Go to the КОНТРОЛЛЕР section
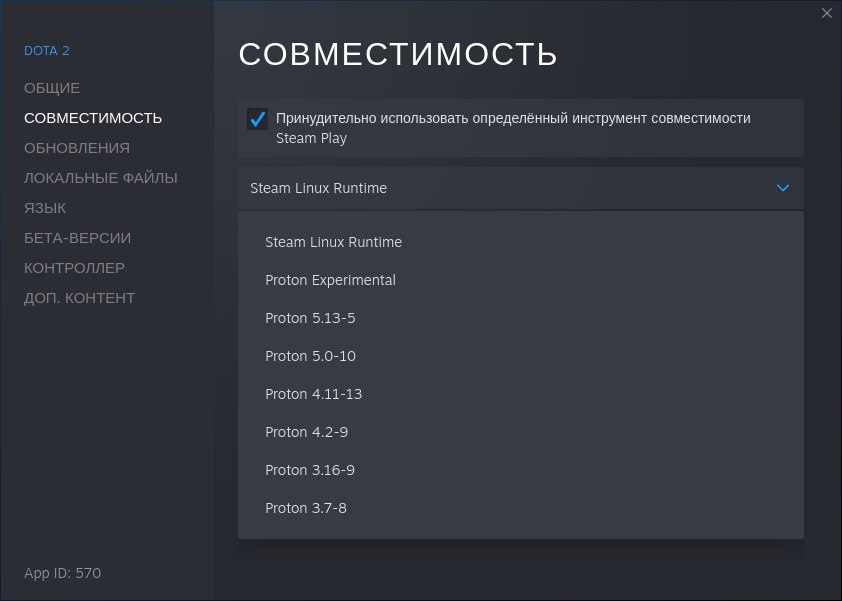The image size is (842, 601). pyautogui.click(x=74, y=268)
